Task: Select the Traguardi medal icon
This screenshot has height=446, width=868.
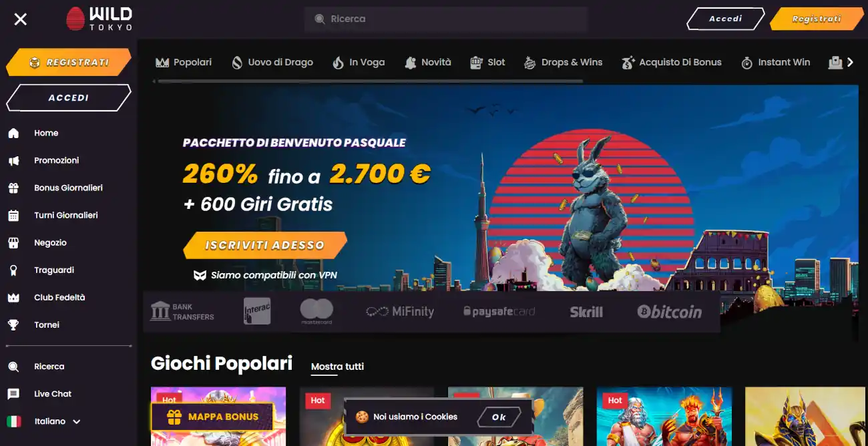Action: click(x=13, y=270)
